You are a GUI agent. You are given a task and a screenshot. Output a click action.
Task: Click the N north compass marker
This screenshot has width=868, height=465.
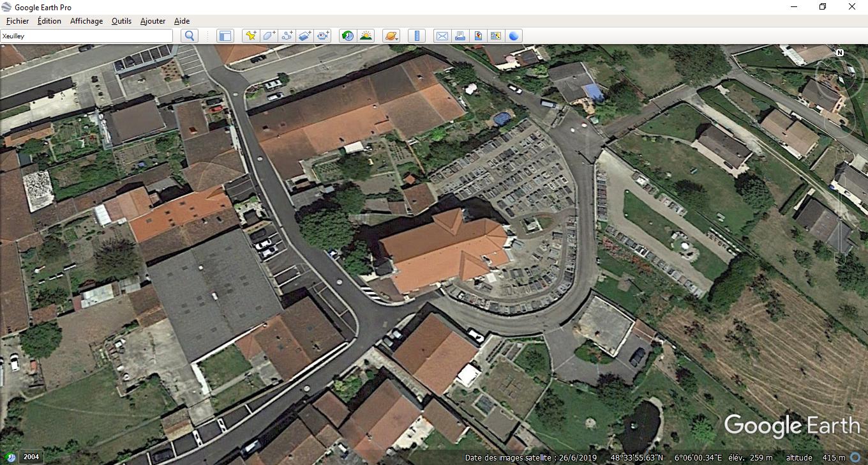tap(840, 52)
